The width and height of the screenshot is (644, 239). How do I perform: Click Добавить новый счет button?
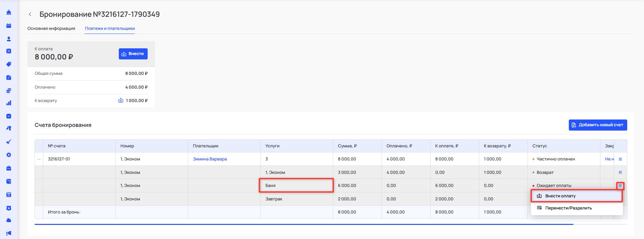tap(598, 125)
